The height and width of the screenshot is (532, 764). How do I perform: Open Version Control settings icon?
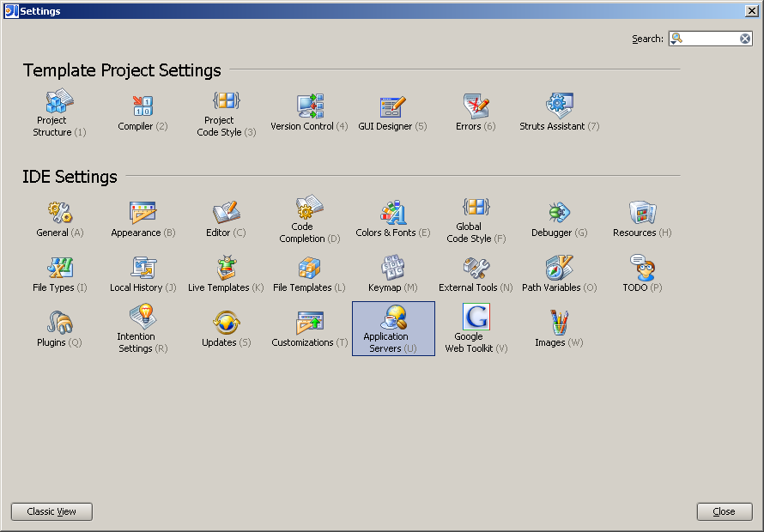coord(310,106)
